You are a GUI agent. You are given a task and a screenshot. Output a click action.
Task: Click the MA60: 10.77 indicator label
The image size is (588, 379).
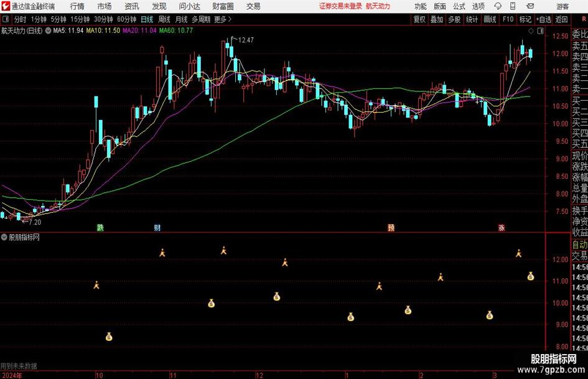(176, 30)
